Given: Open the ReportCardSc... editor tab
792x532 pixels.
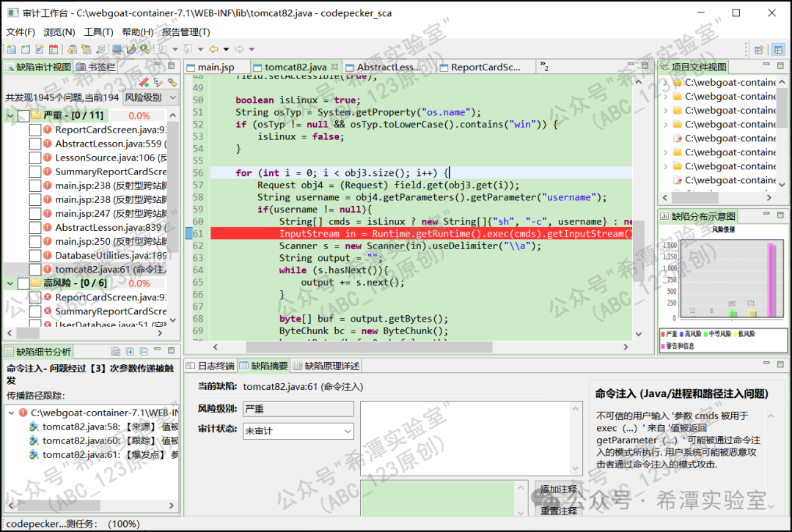Looking at the screenshot, I should click(x=485, y=67).
